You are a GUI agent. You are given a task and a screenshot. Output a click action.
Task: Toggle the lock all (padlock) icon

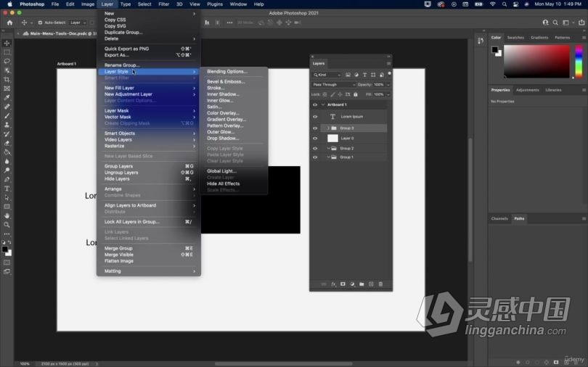coord(356,94)
